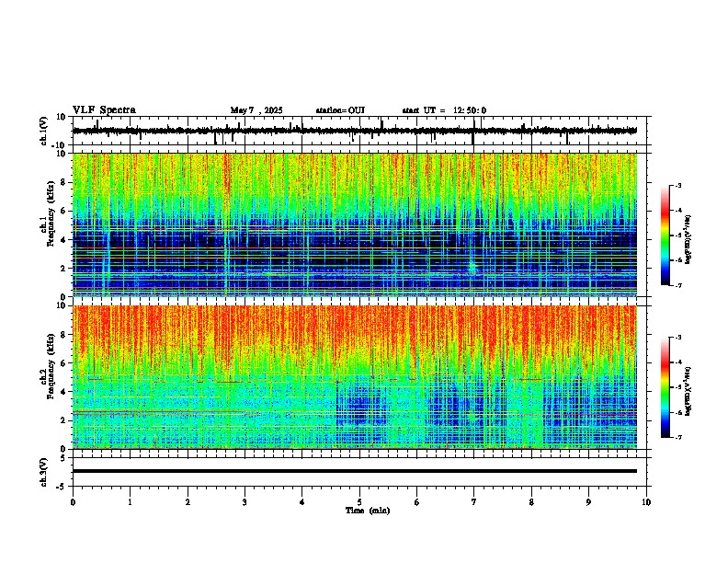The width and height of the screenshot is (728, 563).
Task: Click the ch.2 colorbar "log(PSD)" label
Action: (688, 391)
